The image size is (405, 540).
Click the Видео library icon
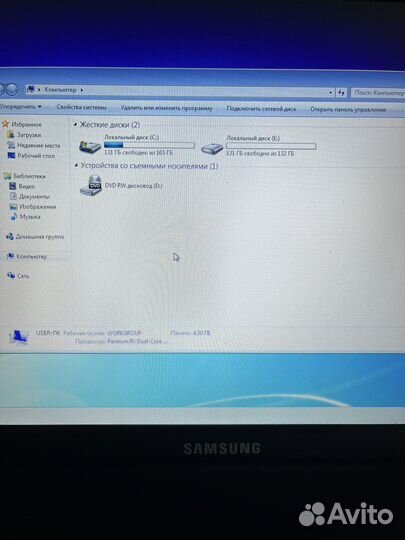click(x=13, y=186)
